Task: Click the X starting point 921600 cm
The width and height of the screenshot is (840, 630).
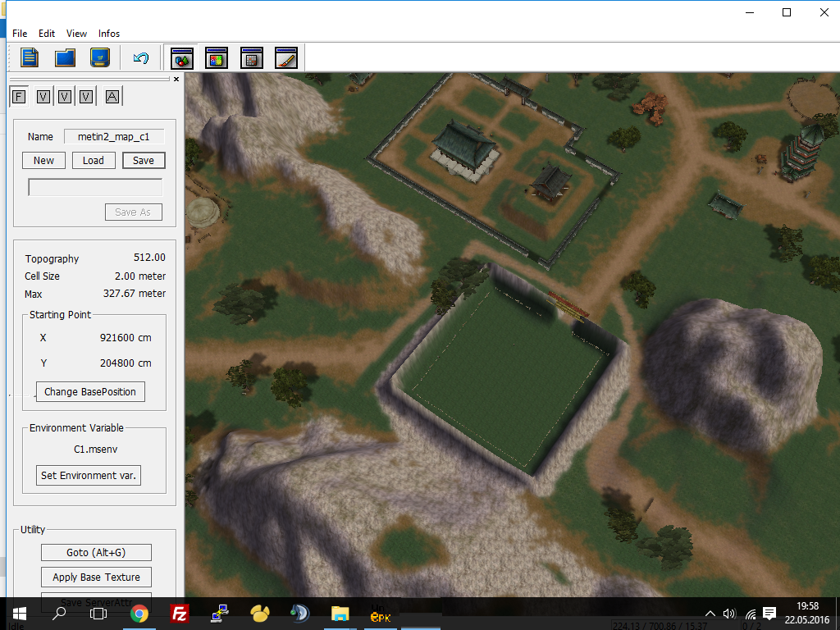Action: pos(126,337)
